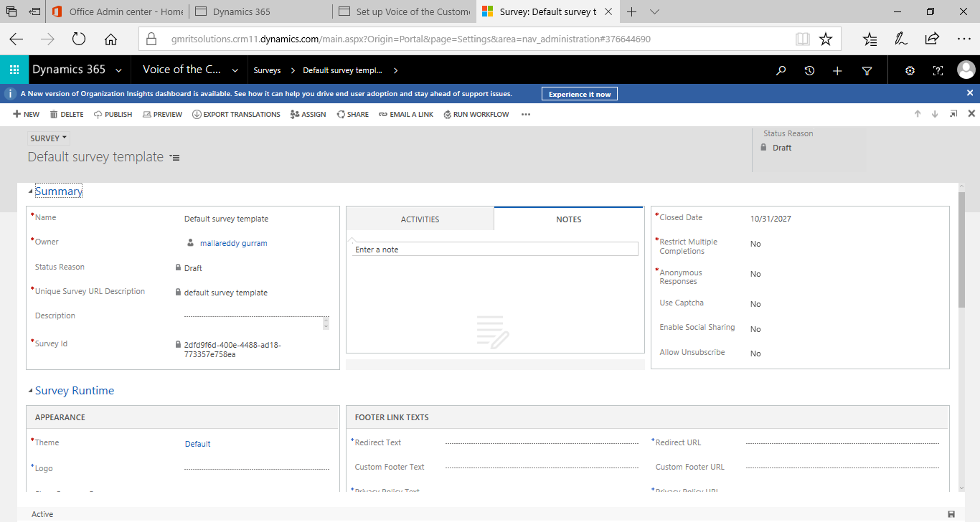Toggle Restrict Multiple Completions value

click(755, 244)
